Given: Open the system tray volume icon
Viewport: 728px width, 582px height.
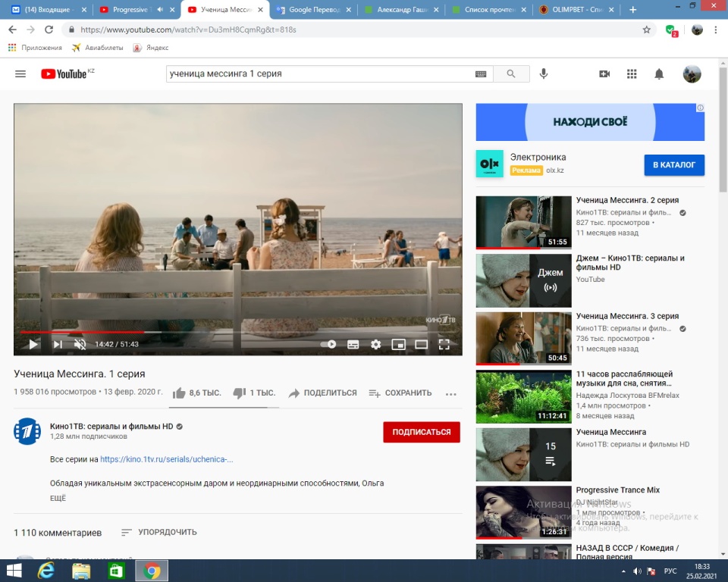Looking at the screenshot, I should tap(637, 571).
